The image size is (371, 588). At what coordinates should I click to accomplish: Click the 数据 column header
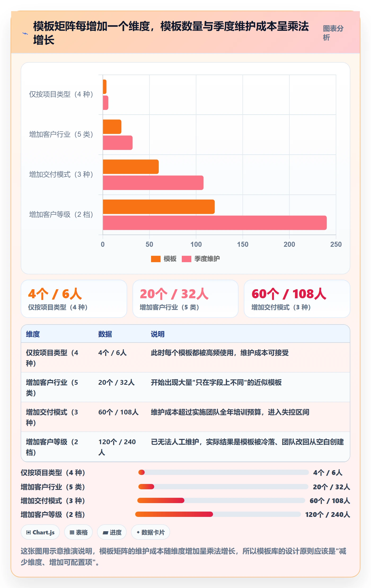(x=105, y=334)
